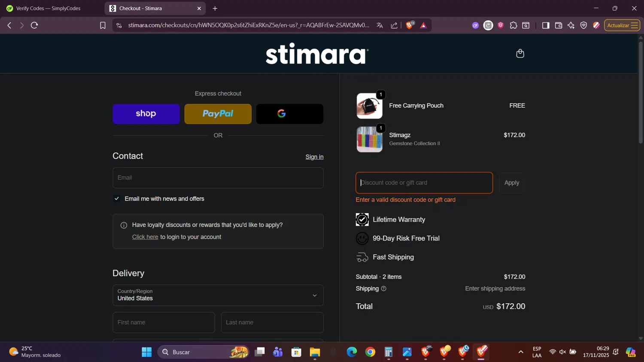Launch Google Chrome from taskbar
The width and height of the screenshot is (644, 362).
pos(370,352)
